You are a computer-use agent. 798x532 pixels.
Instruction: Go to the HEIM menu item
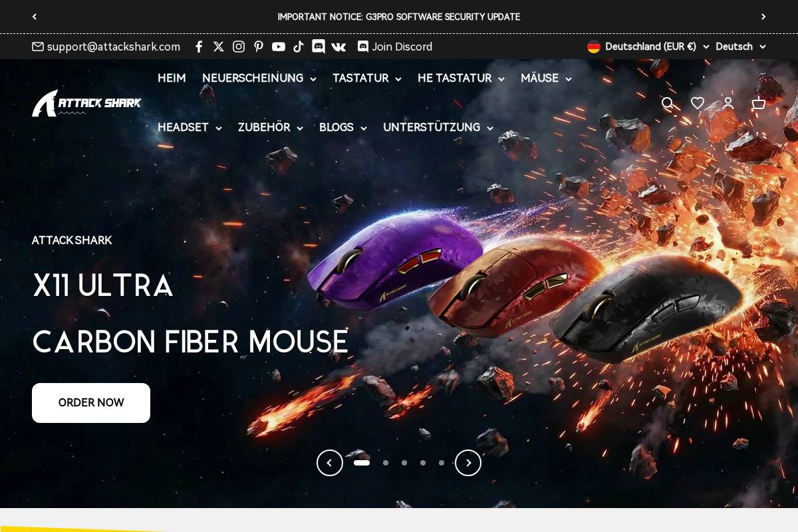pyautogui.click(x=172, y=78)
